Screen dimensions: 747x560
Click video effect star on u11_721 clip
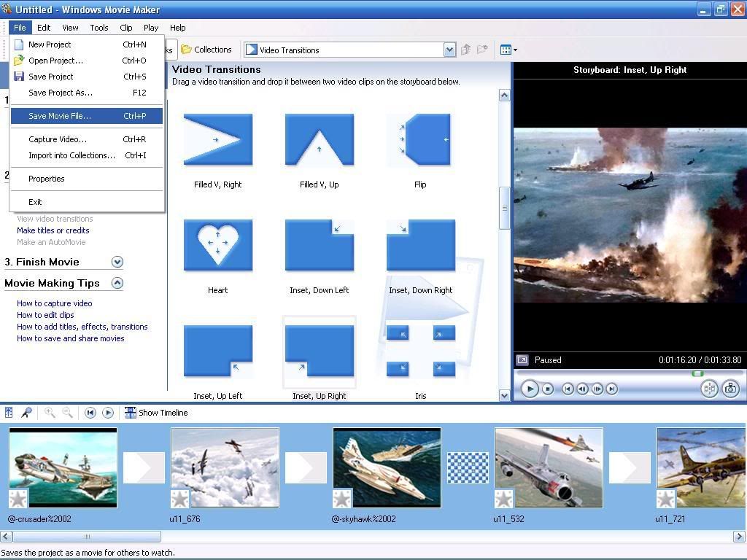click(665, 499)
